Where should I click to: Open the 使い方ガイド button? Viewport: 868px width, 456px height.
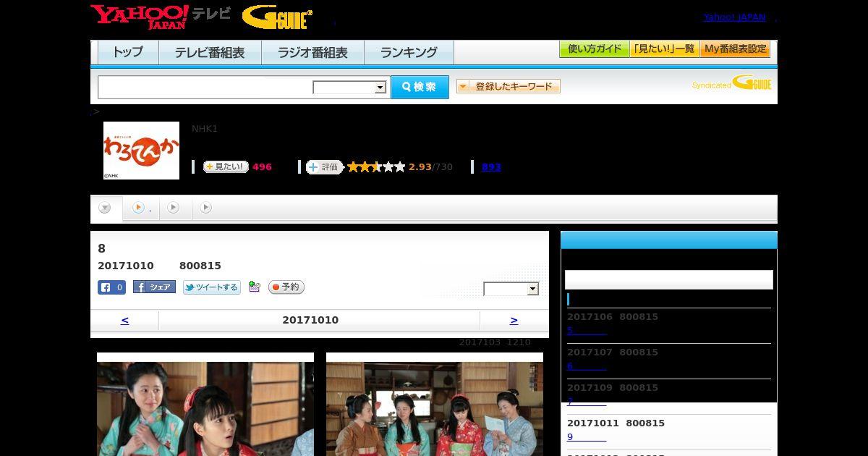point(594,49)
